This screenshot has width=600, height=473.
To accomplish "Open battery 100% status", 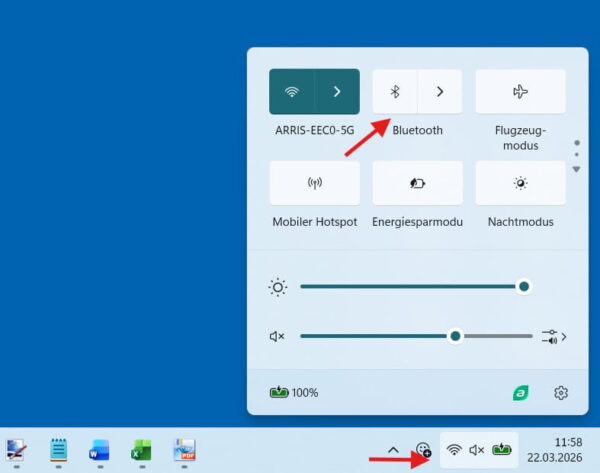I will [x=294, y=393].
